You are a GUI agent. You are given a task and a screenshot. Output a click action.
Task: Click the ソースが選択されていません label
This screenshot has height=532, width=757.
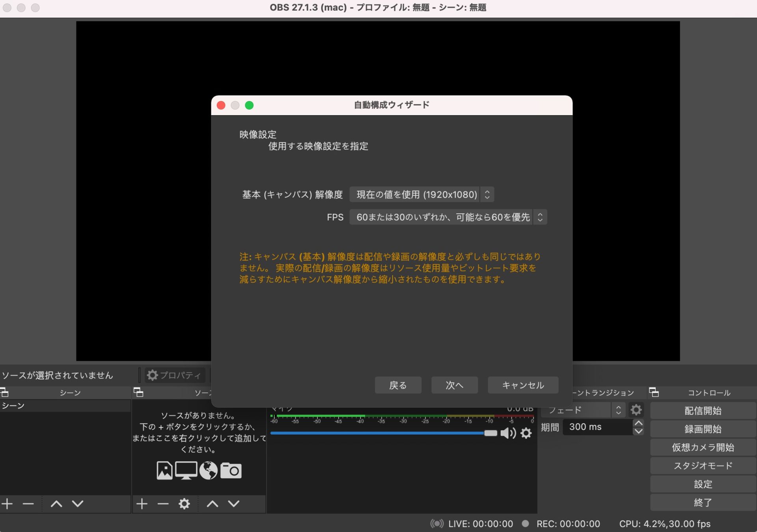(x=58, y=375)
